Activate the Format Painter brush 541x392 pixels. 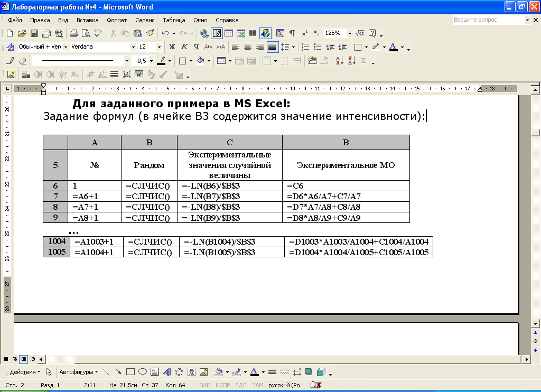coord(150,33)
